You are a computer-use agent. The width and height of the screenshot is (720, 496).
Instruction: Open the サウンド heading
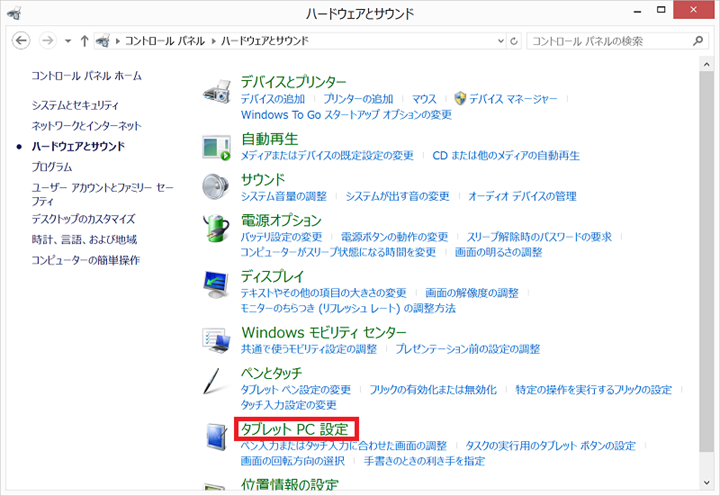[263, 180]
